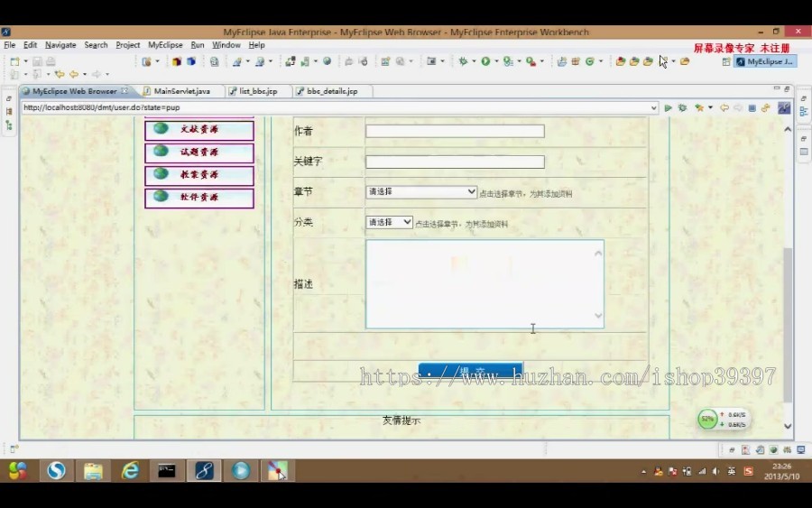This screenshot has width=812, height=508.
Task: Click the command prompt taskbar icon
Action: point(166,470)
